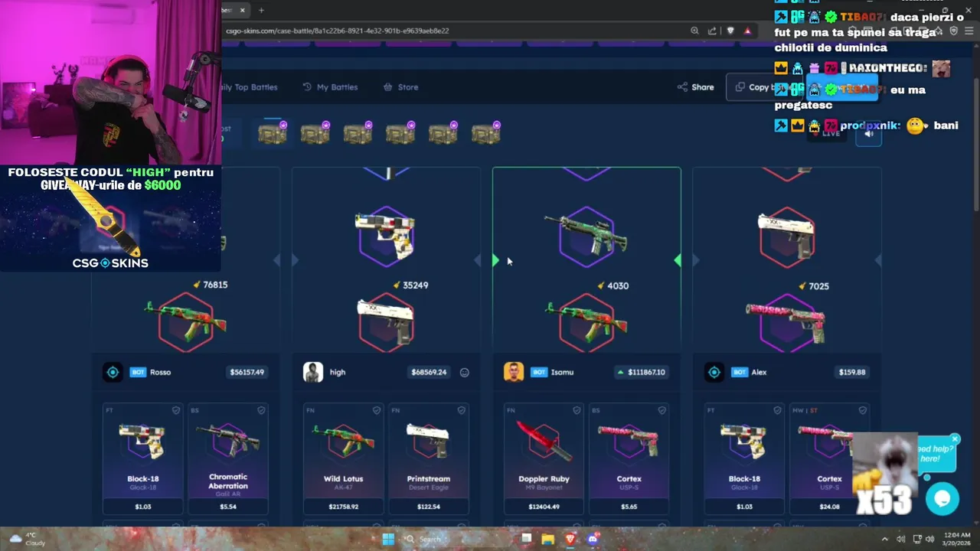Image resolution: width=980 pixels, height=551 pixels.
Task: Click the roll value 76815
Action: pyautogui.click(x=215, y=285)
